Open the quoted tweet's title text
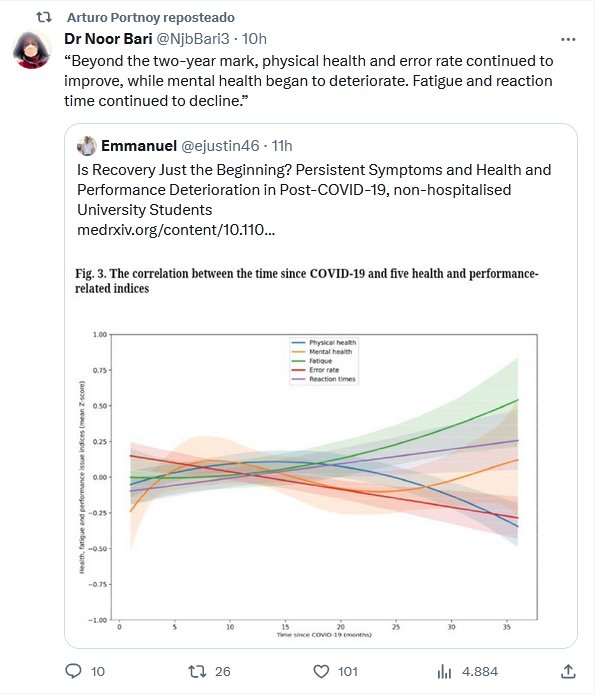Image resolution: width=611 pixels, height=694 pixels. pos(313,190)
